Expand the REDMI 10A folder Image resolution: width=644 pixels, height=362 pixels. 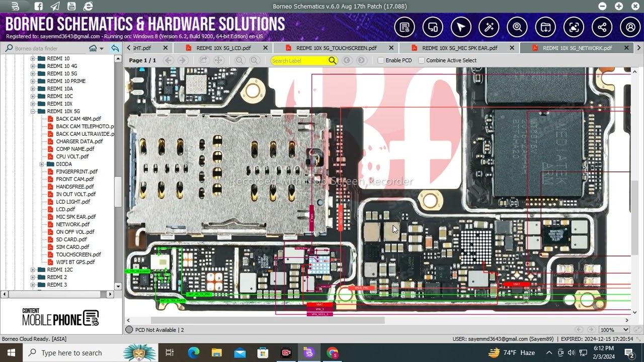(33, 88)
